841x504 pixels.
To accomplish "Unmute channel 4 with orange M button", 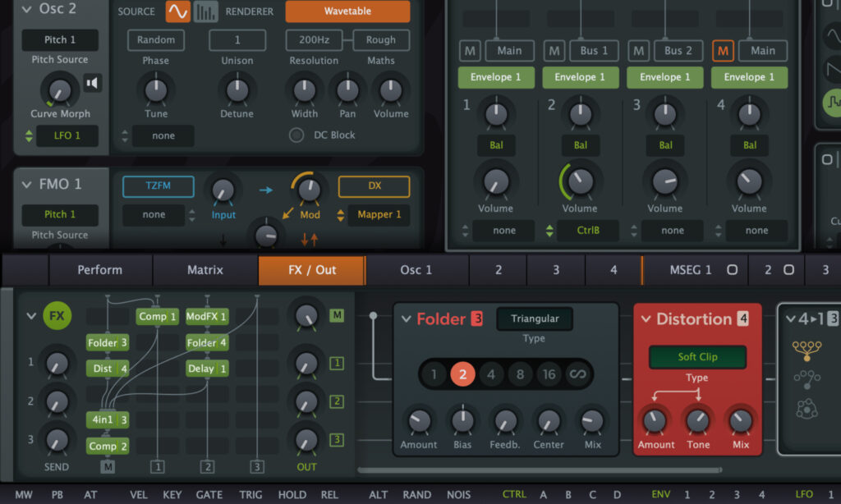I will (723, 51).
